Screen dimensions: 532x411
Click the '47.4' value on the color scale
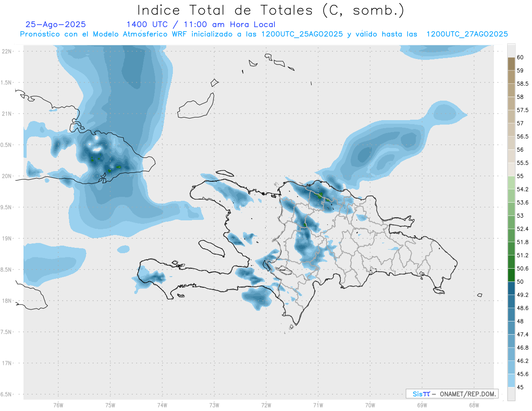pos(523,334)
